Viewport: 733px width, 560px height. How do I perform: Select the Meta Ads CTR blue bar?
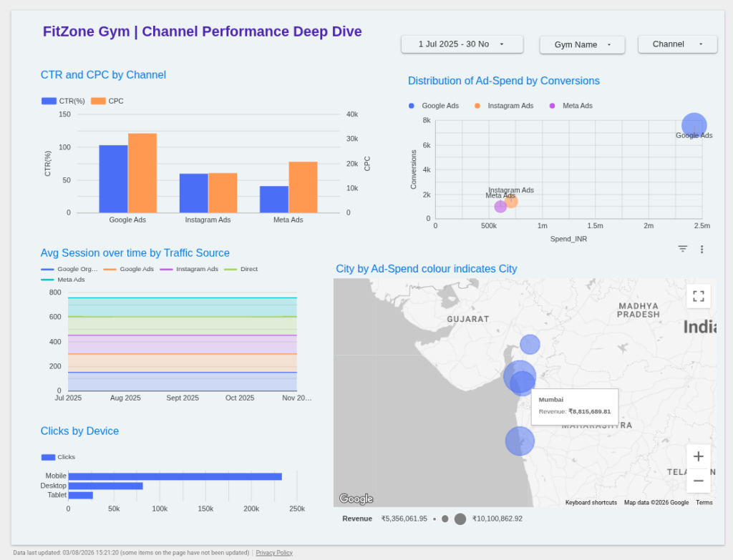274,200
